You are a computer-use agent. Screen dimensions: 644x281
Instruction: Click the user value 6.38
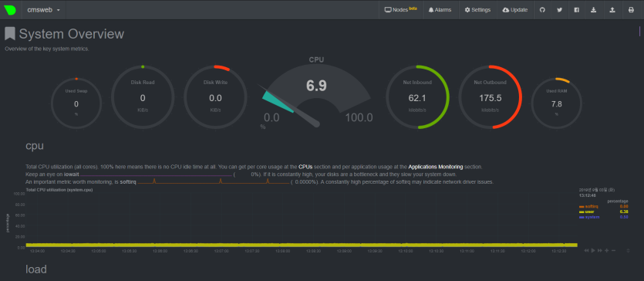624,212
